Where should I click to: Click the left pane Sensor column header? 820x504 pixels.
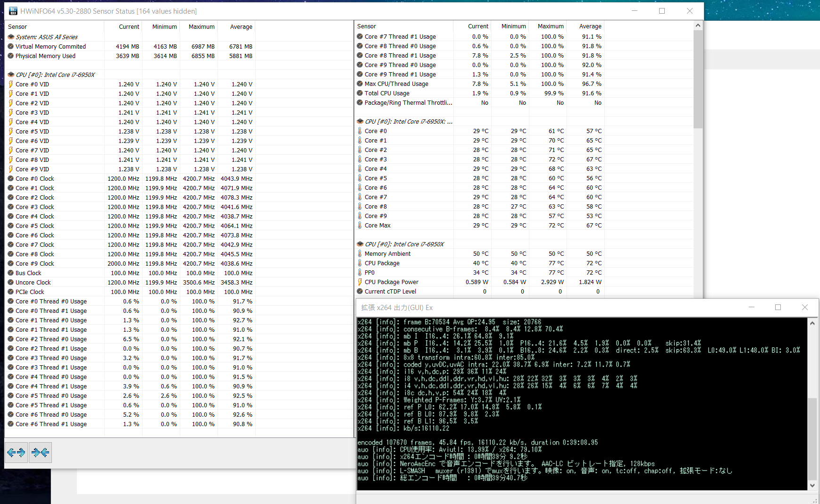point(55,26)
